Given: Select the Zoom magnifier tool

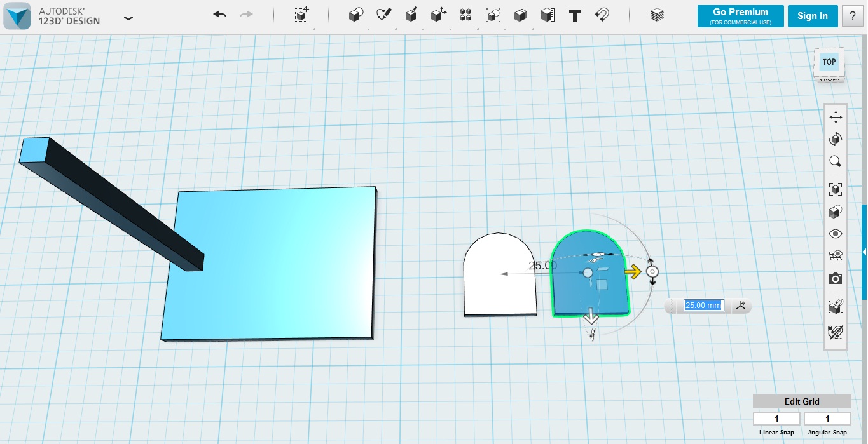Looking at the screenshot, I should [x=836, y=161].
